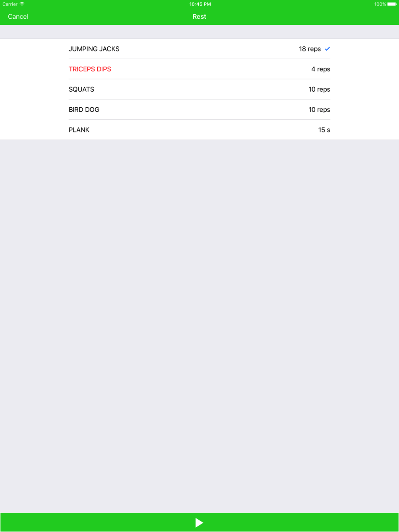The width and height of the screenshot is (399, 532).
Task: Click the 15 s duration for Plank
Action: tap(324, 130)
